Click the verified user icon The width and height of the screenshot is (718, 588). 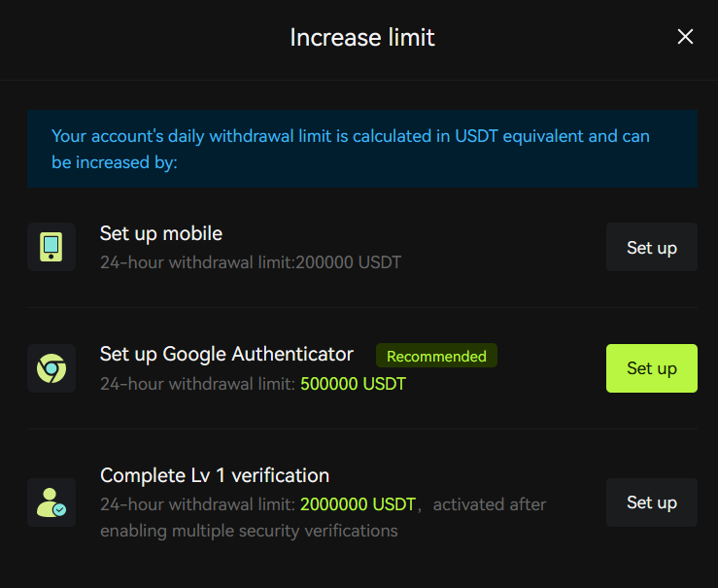(x=51, y=502)
